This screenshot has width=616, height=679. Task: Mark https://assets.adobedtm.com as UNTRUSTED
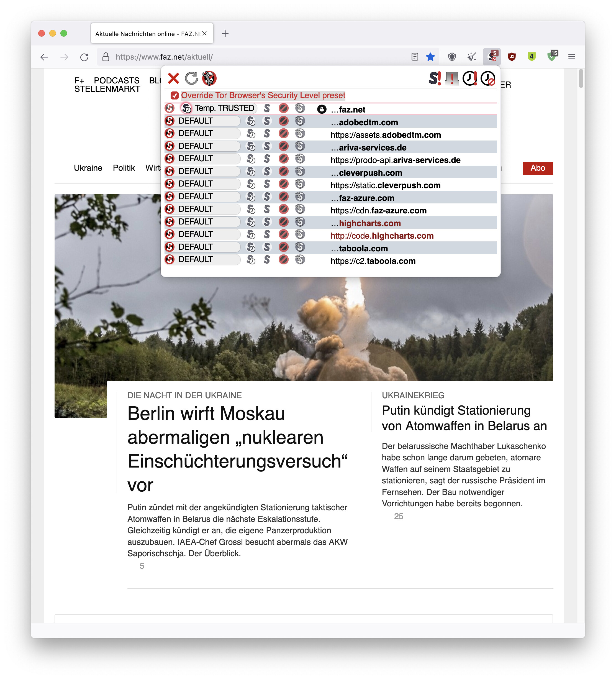pyautogui.click(x=283, y=133)
